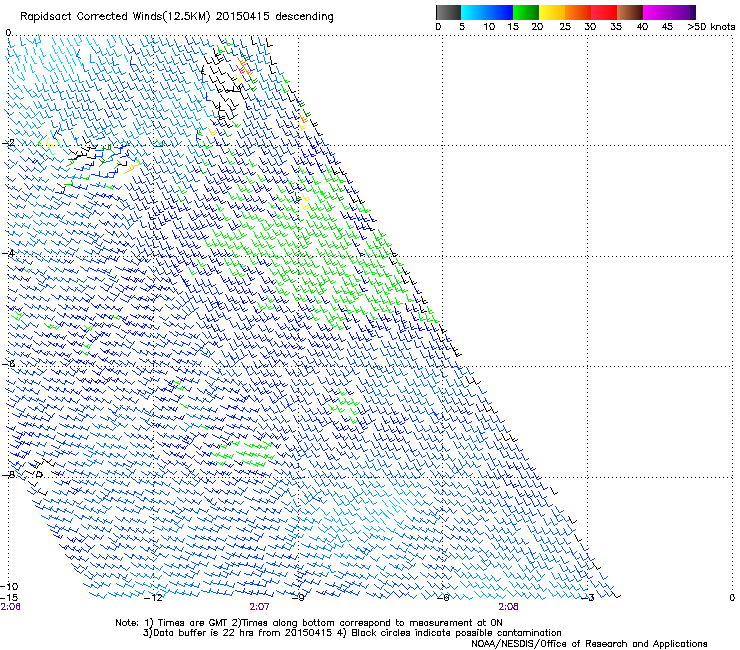Select the '45' label under the color scale

pyautogui.click(x=667, y=27)
